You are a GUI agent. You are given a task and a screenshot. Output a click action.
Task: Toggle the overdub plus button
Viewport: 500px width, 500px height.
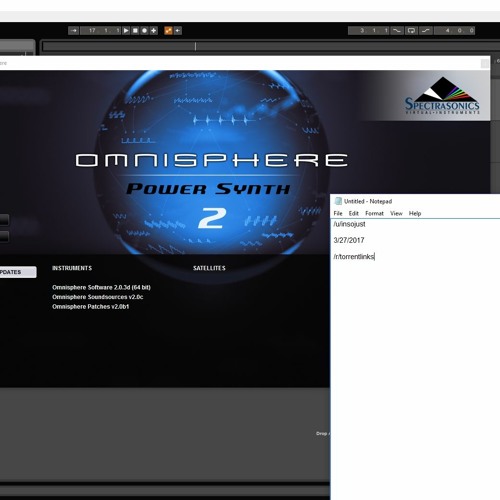click(153, 31)
